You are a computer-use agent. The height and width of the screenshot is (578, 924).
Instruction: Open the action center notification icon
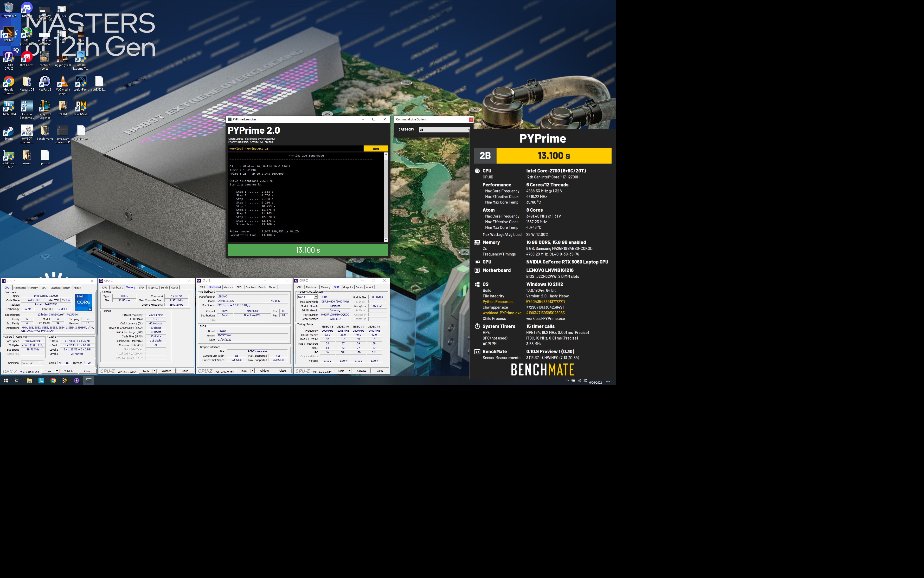pyautogui.click(x=608, y=381)
